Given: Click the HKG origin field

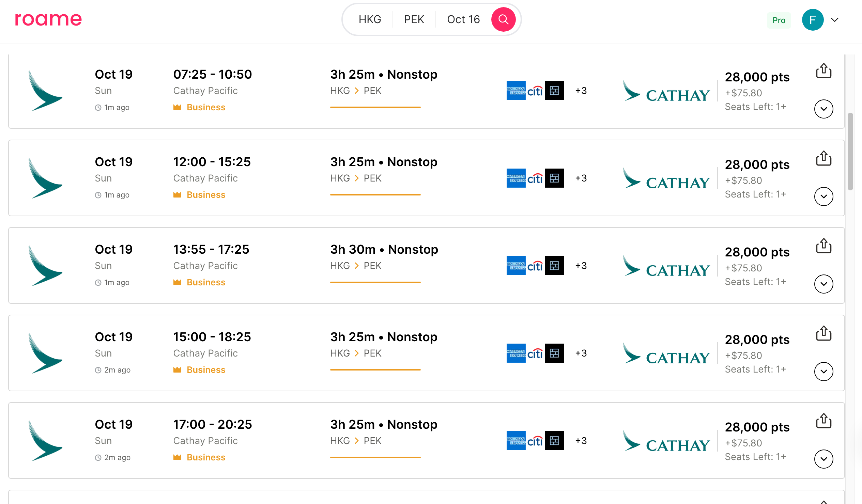Looking at the screenshot, I should pyautogui.click(x=370, y=19).
